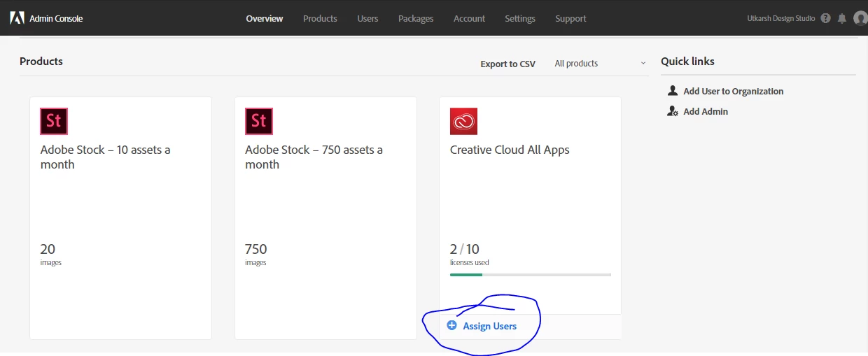Go to the Account tab
This screenshot has width=868, height=356.
(469, 19)
